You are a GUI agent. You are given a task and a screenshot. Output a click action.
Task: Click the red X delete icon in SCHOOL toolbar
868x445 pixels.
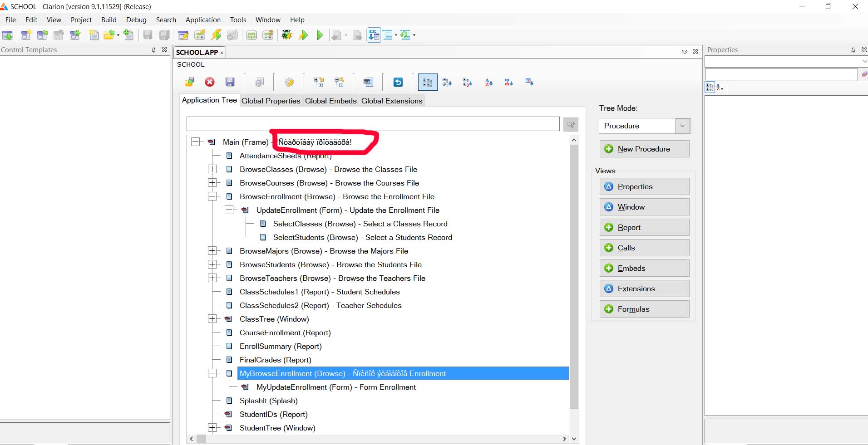[209, 82]
